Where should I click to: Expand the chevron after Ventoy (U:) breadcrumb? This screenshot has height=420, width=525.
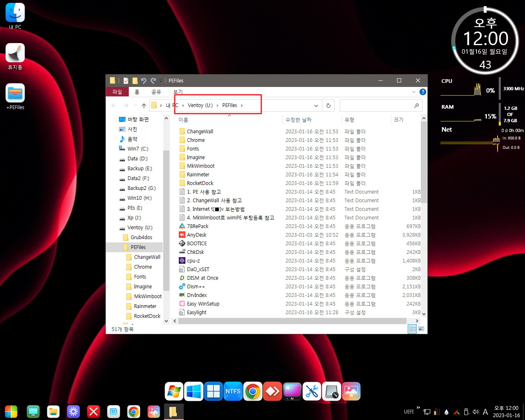pos(217,105)
